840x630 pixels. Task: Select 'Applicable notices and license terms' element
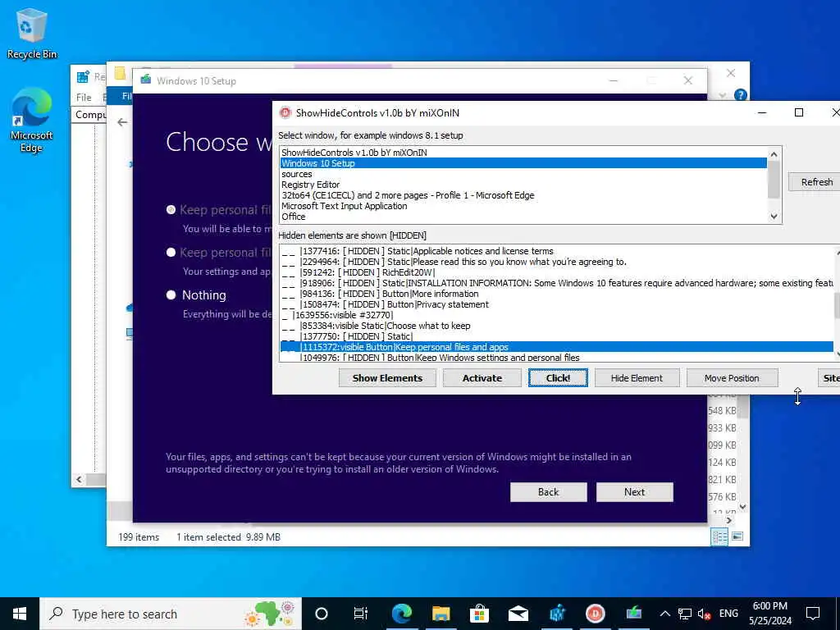[557, 251]
